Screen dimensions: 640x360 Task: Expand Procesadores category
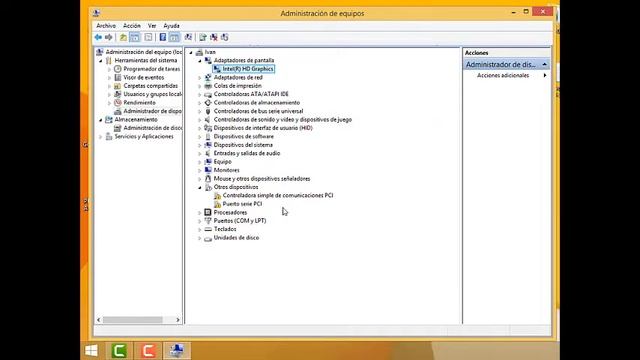(200, 213)
